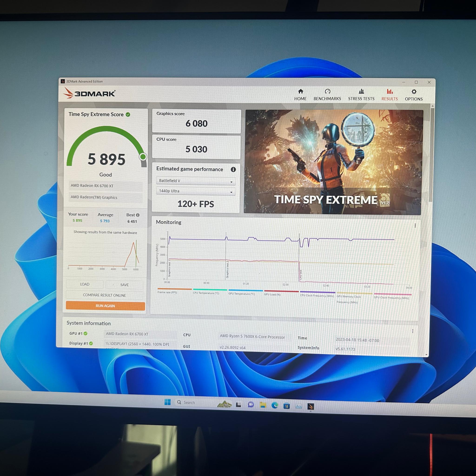The image size is (476, 476).
Task: Switch to STRESS TESTS tab
Action: [x=361, y=95]
